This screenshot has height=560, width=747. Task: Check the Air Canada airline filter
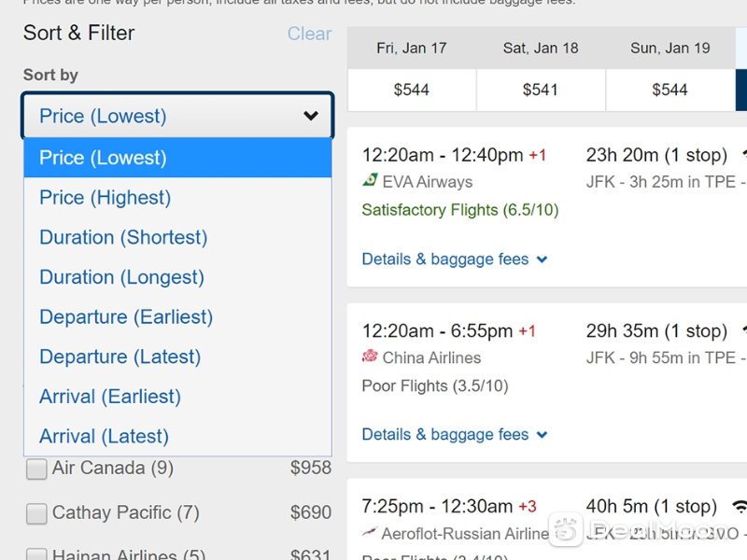[x=36, y=469]
